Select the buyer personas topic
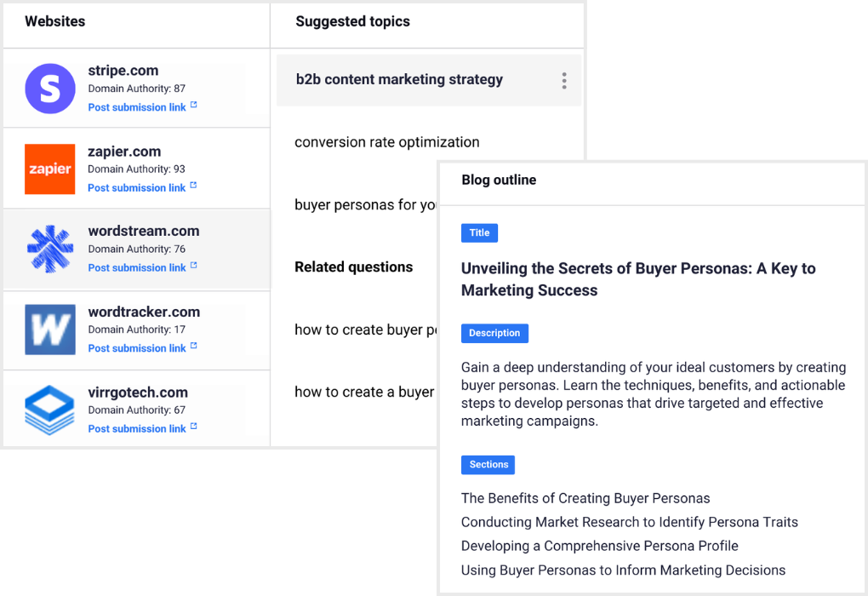 point(365,205)
